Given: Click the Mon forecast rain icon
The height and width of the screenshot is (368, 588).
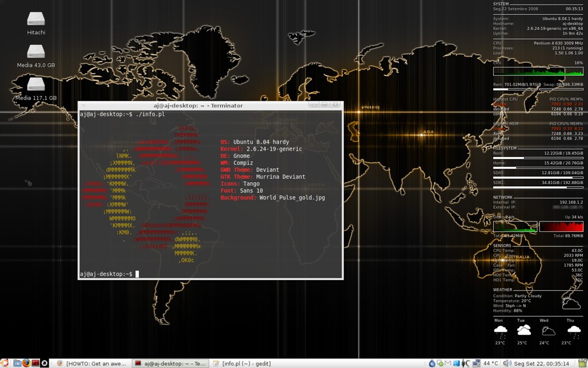Looking at the screenshot, I should pyautogui.click(x=500, y=331).
